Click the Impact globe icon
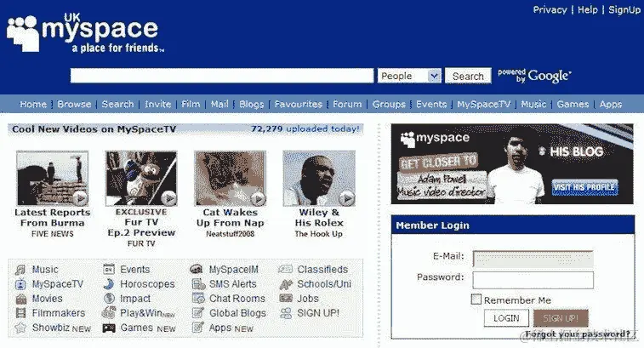This screenshot has width=644, height=348. 109,299
